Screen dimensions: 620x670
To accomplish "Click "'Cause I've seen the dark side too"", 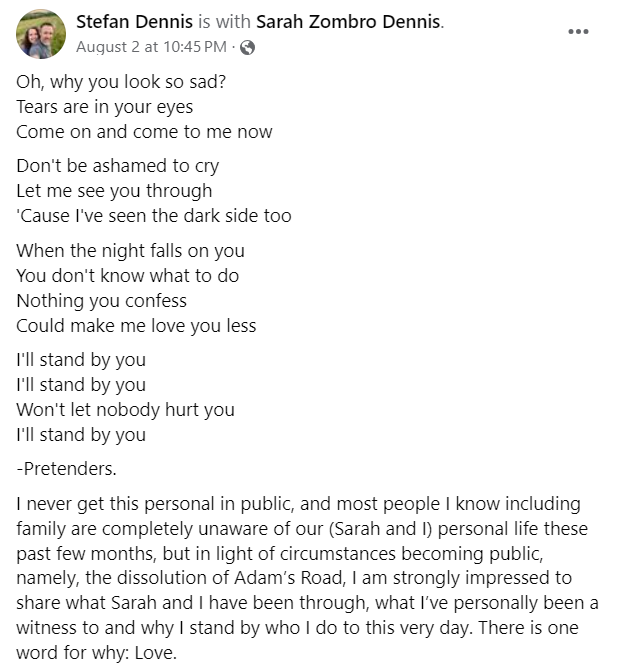I will pos(154,216).
